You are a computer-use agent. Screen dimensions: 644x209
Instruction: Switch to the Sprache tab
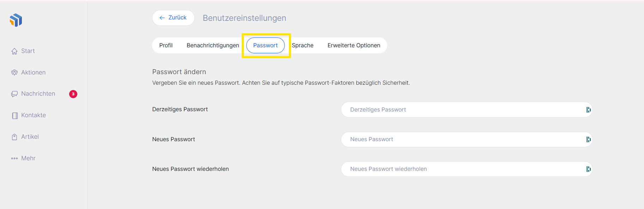pos(302,46)
